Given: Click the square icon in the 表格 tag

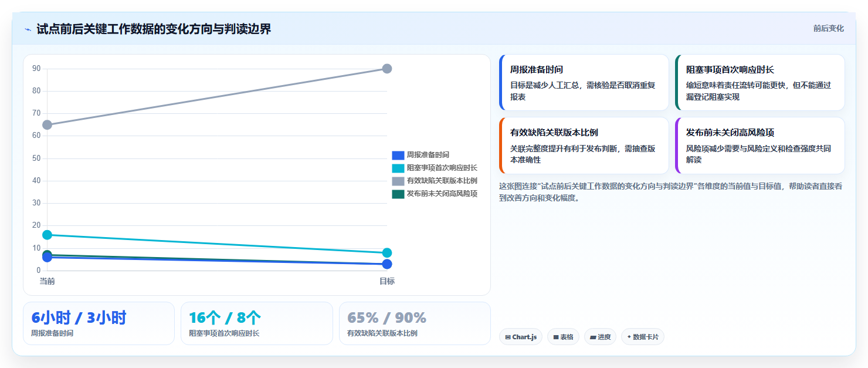Looking at the screenshot, I should (x=556, y=337).
